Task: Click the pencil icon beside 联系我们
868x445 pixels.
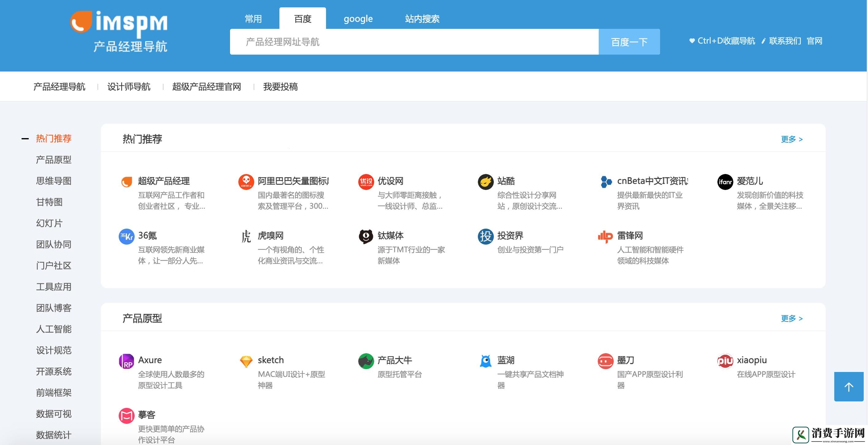Action: [x=763, y=41]
